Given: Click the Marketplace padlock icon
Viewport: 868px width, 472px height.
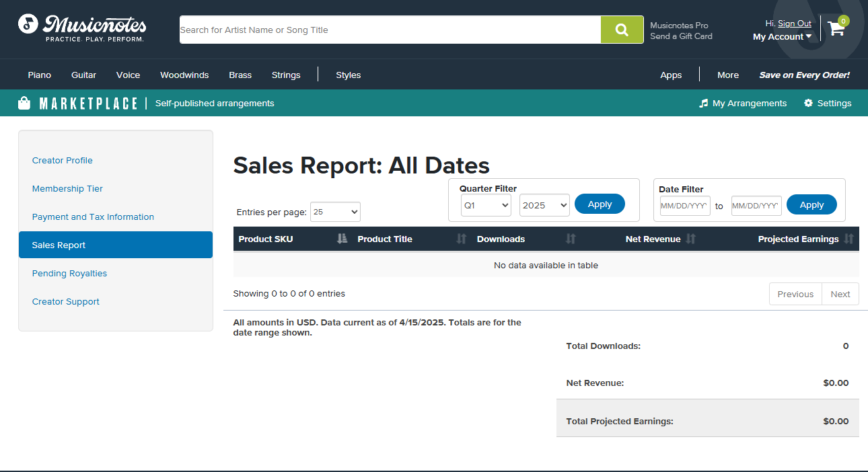Looking at the screenshot, I should click(x=24, y=103).
